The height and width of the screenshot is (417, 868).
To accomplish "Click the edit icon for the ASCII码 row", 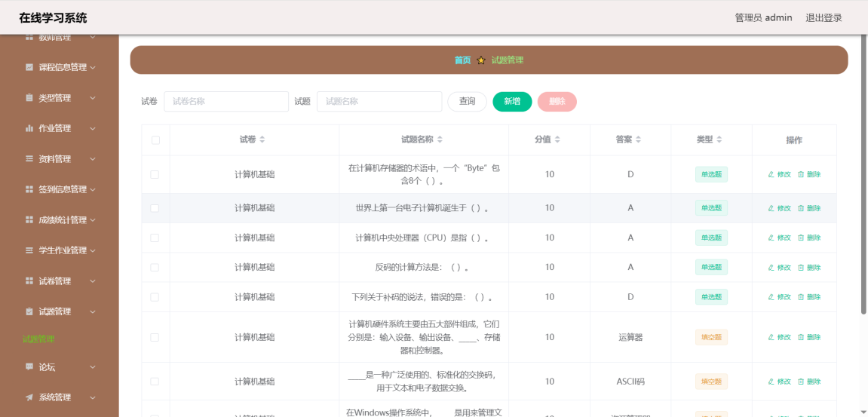I will click(x=771, y=382).
